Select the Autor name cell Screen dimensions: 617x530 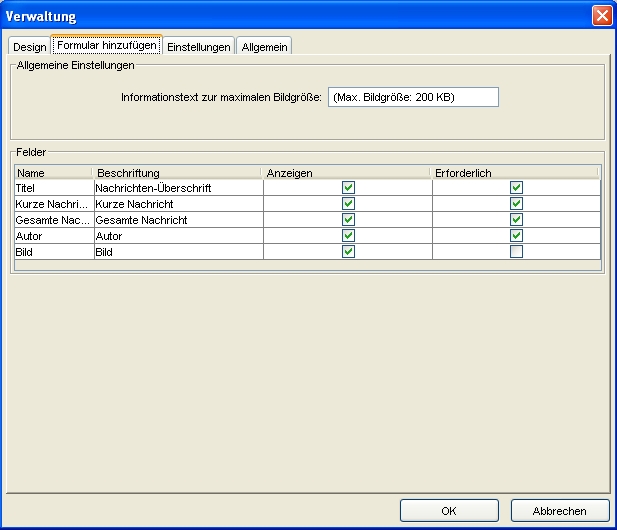[x=52, y=236]
